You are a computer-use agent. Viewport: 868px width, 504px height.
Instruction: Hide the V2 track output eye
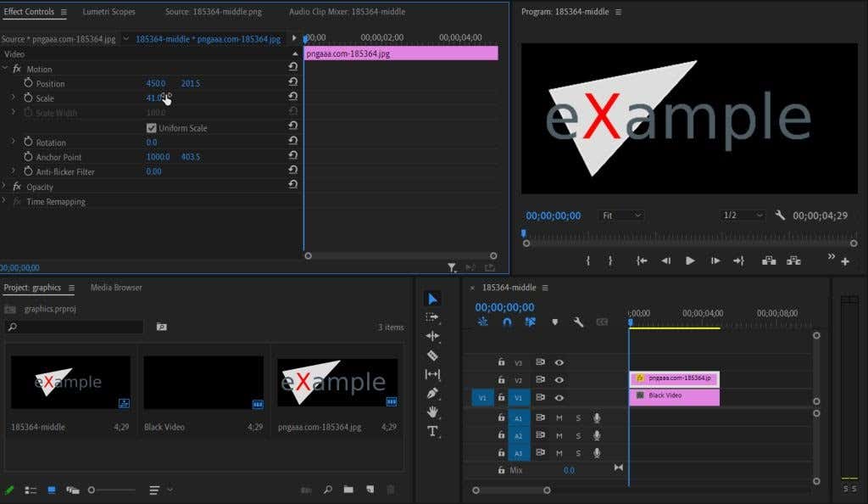(x=559, y=380)
